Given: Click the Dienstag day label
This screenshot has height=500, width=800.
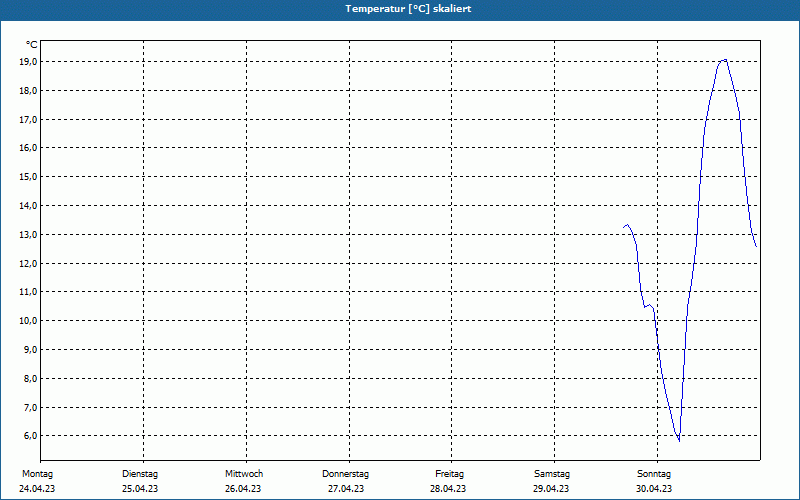Looking at the screenshot, I should click(140, 474).
